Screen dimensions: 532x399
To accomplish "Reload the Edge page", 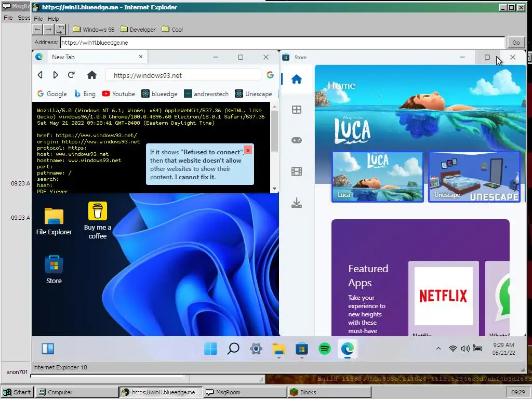I will 71,75.
